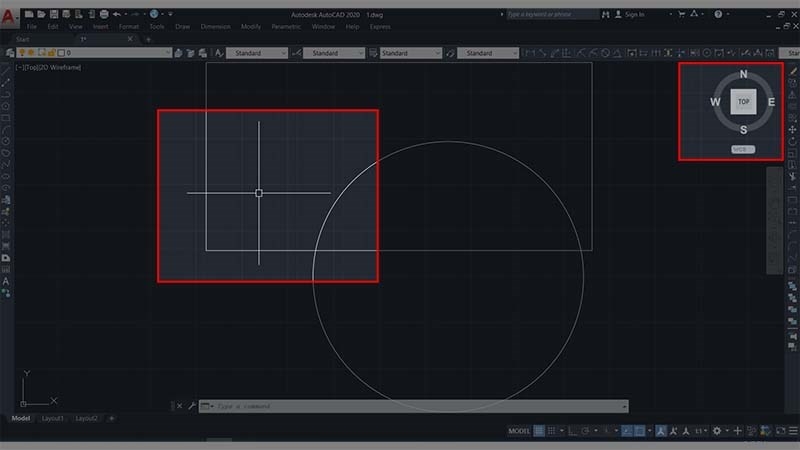Click the Workspace Switching gear icon
800x450 pixels.
click(717, 431)
